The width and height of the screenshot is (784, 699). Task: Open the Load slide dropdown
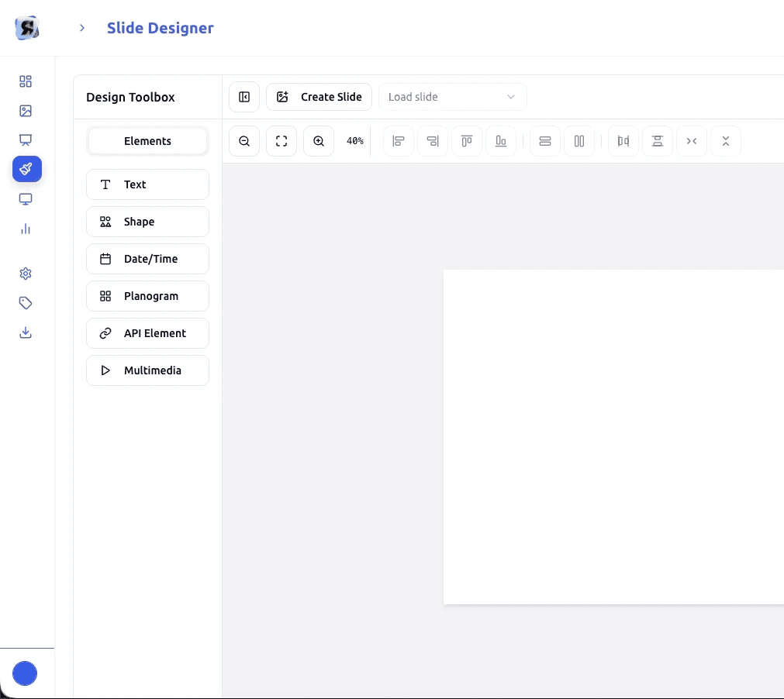[452, 96]
